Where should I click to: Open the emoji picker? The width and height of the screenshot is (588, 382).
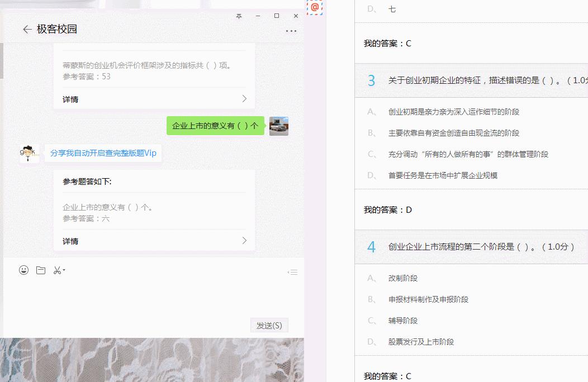(x=23, y=270)
